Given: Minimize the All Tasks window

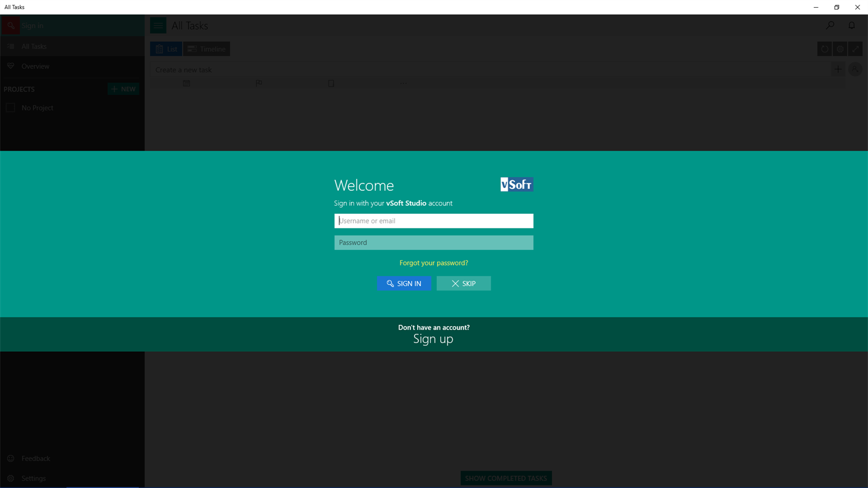Looking at the screenshot, I should [816, 7].
